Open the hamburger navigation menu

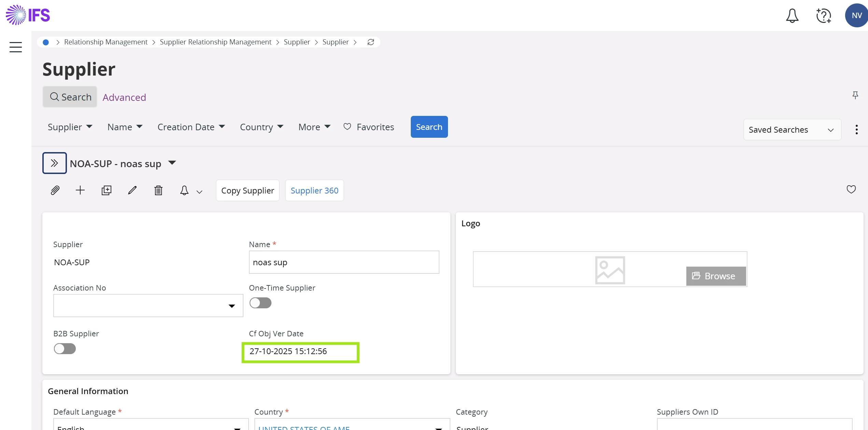16,47
